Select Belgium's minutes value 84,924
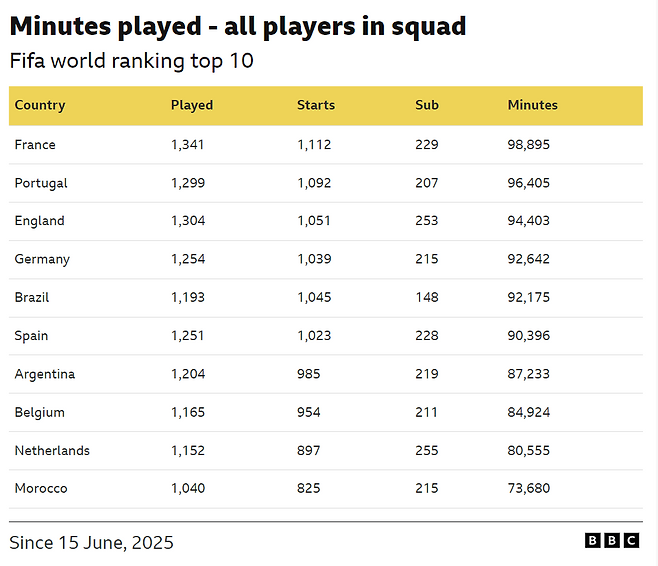The image size is (658, 566). click(528, 412)
